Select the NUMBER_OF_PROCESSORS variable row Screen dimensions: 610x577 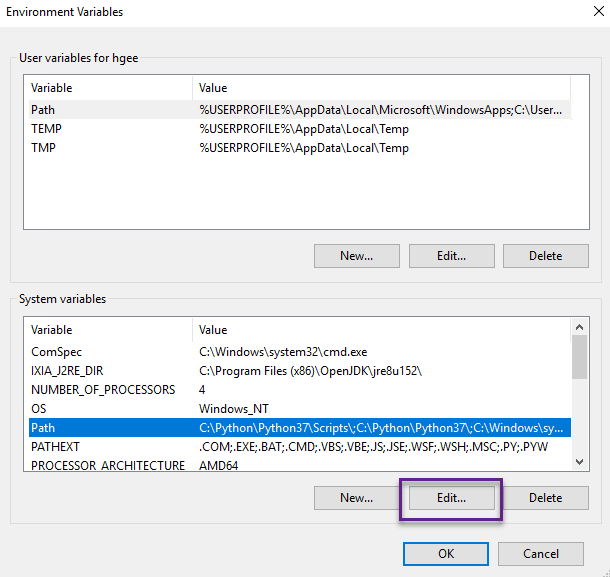102,390
